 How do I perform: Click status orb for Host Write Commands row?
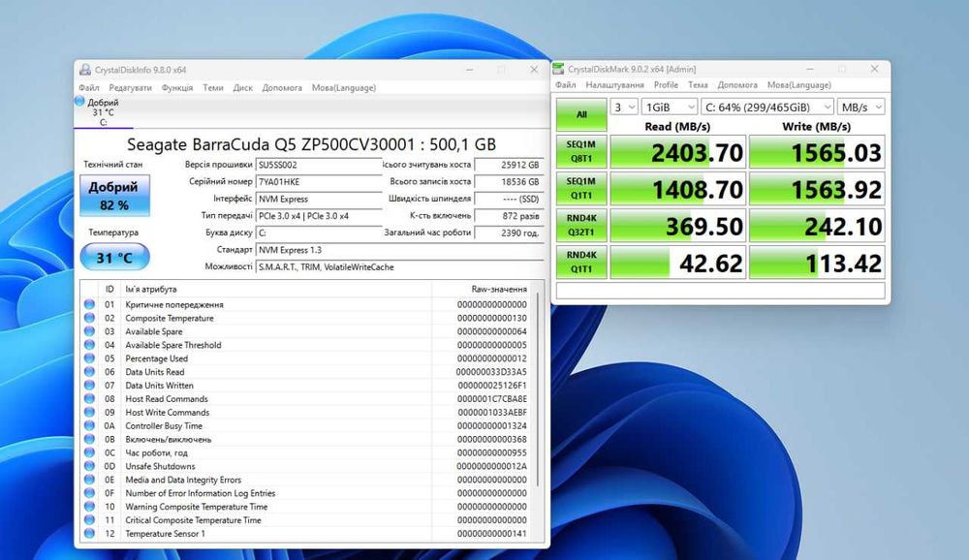(89, 413)
